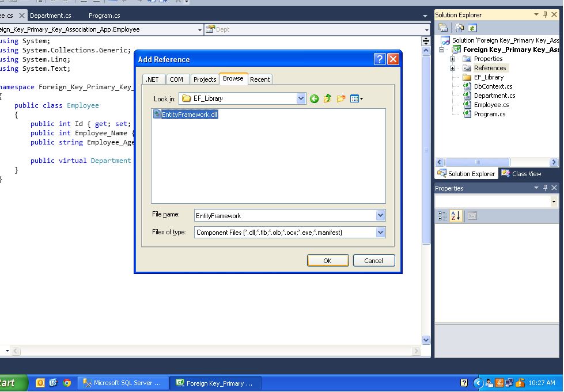This screenshot has height=392, width=564.
Task: Collapse the Foreign Key_Primary Key project node
Action: [442, 50]
